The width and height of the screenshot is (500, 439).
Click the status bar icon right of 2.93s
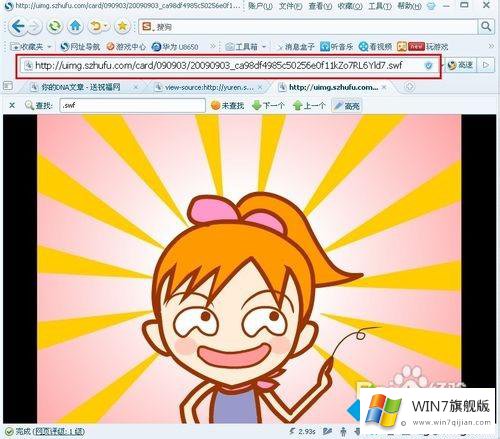327,432
